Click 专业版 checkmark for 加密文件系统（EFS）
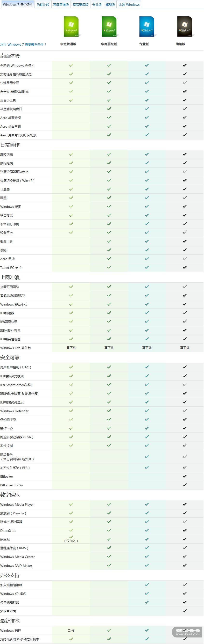The image size is (204, 644). [147, 468]
